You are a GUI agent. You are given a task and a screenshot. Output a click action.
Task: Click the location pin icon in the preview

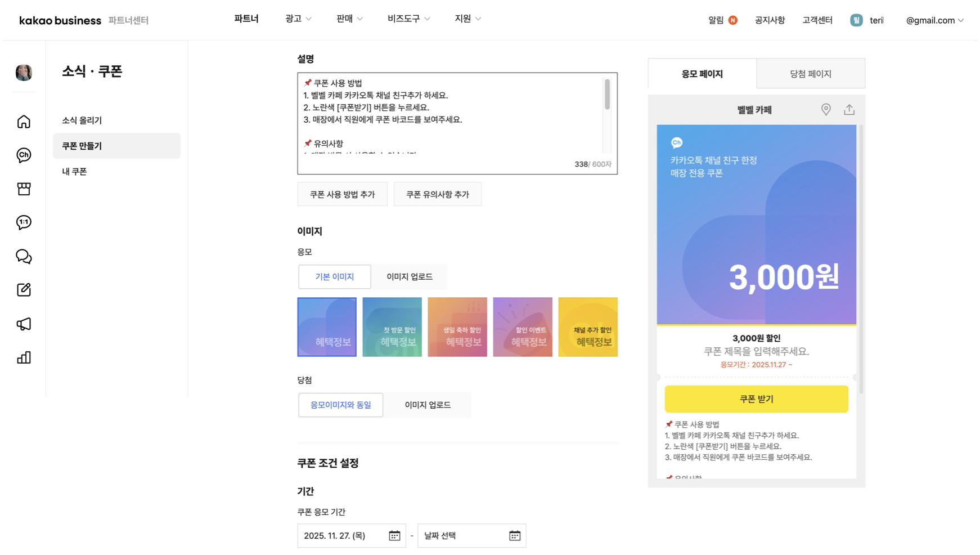pyautogui.click(x=825, y=110)
